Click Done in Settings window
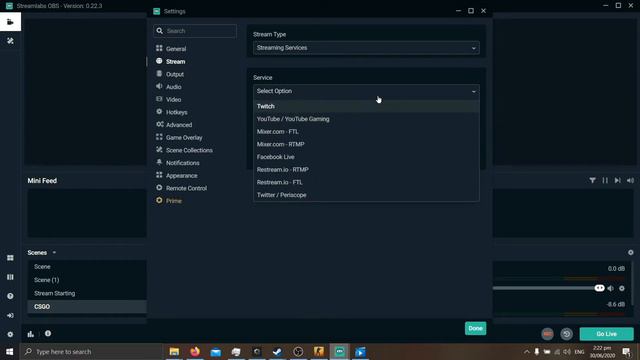The width and height of the screenshot is (640, 360). coord(476,328)
